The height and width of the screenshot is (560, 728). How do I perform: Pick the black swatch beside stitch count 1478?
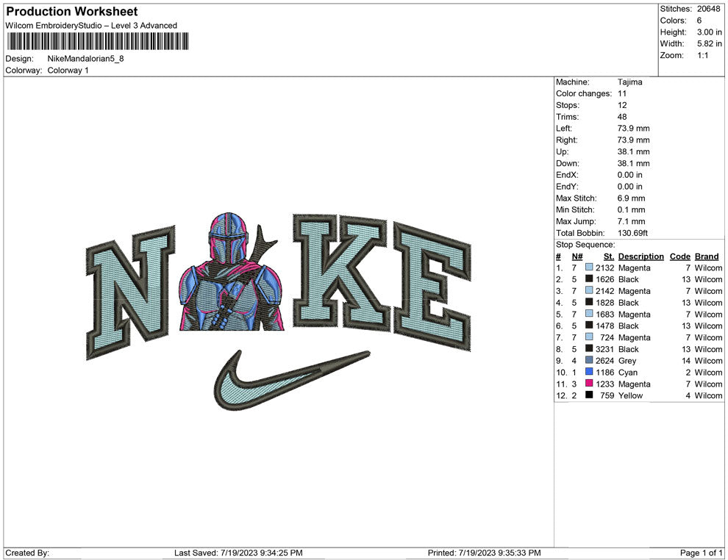(x=589, y=326)
